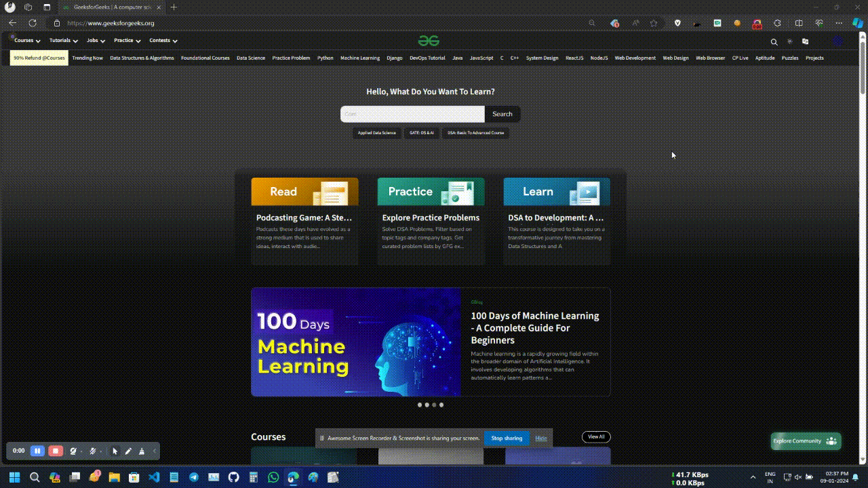This screenshot has height=488, width=868.
Task: Click View All for Courses
Action: click(x=596, y=437)
